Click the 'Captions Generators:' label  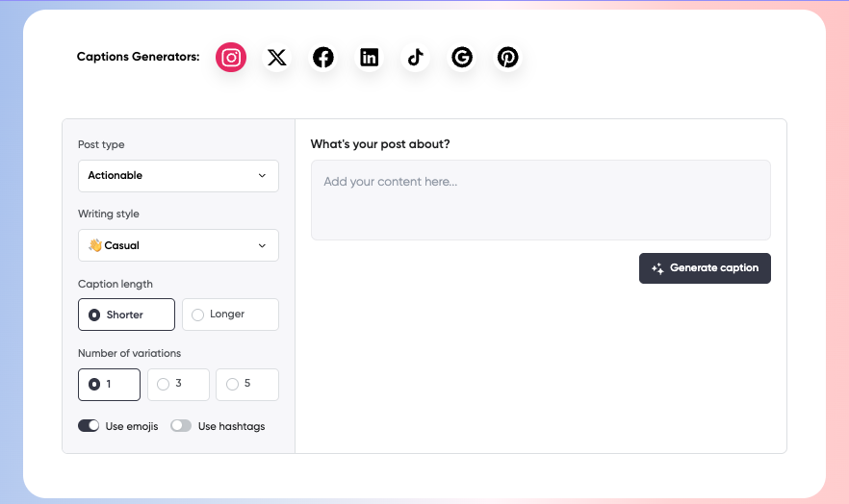pos(138,57)
